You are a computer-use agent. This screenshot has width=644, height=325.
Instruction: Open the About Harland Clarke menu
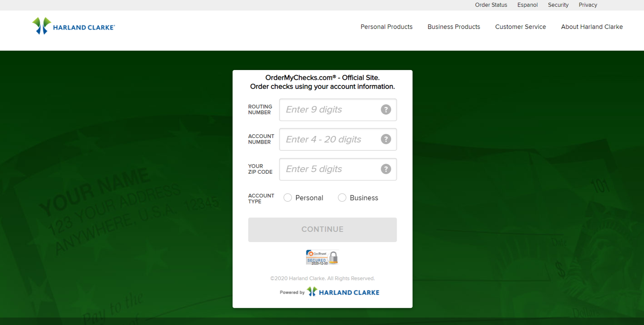coord(592,27)
